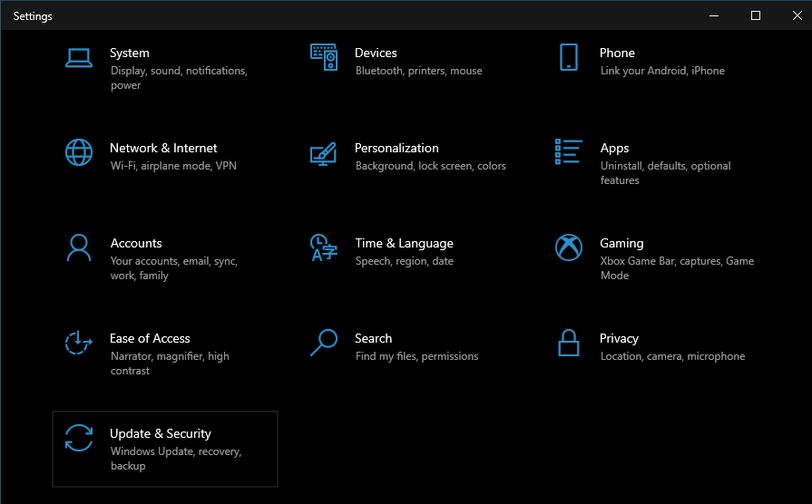Viewport: 812px width, 504px height.
Task: Open the System settings title
Action: tap(130, 53)
